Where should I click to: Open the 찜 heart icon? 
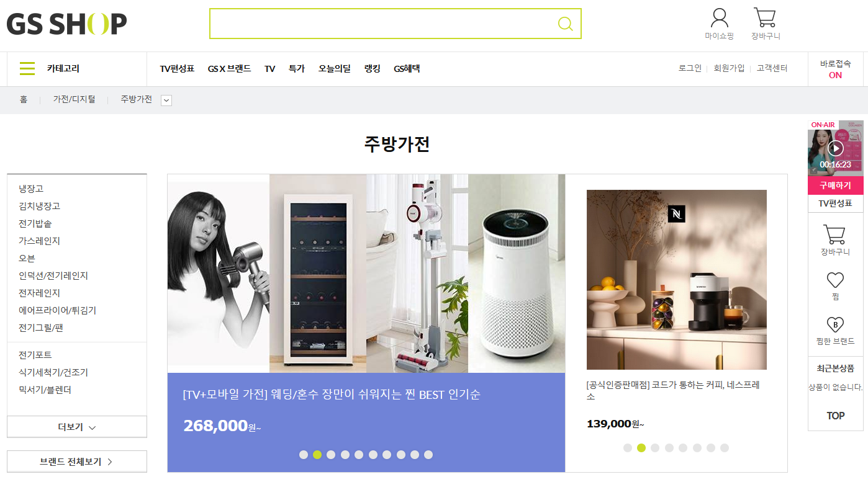click(x=835, y=280)
